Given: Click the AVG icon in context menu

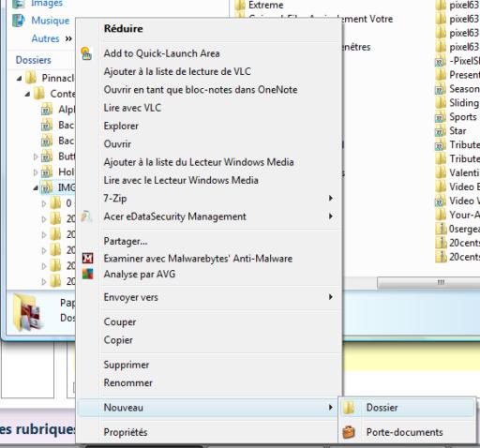Looking at the screenshot, I should tap(87, 274).
